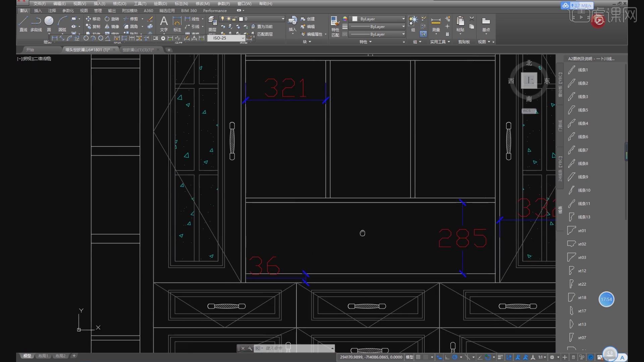
Task: Switch to the 布局1 layout tab
Action: tap(43, 356)
